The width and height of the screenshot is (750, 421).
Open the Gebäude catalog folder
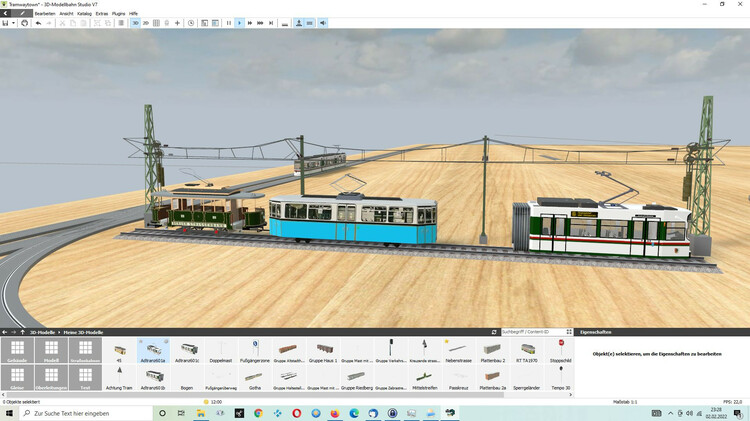[x=17, y=350]
